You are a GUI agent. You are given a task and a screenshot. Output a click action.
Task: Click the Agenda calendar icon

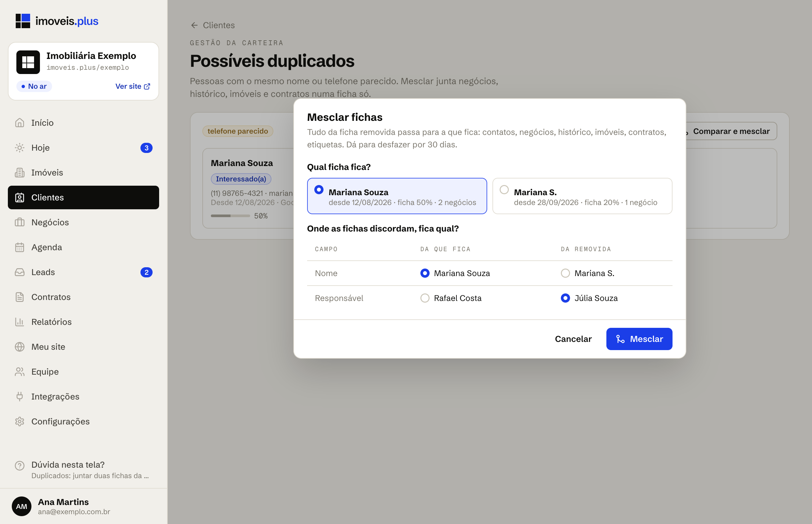click(20, 247)
